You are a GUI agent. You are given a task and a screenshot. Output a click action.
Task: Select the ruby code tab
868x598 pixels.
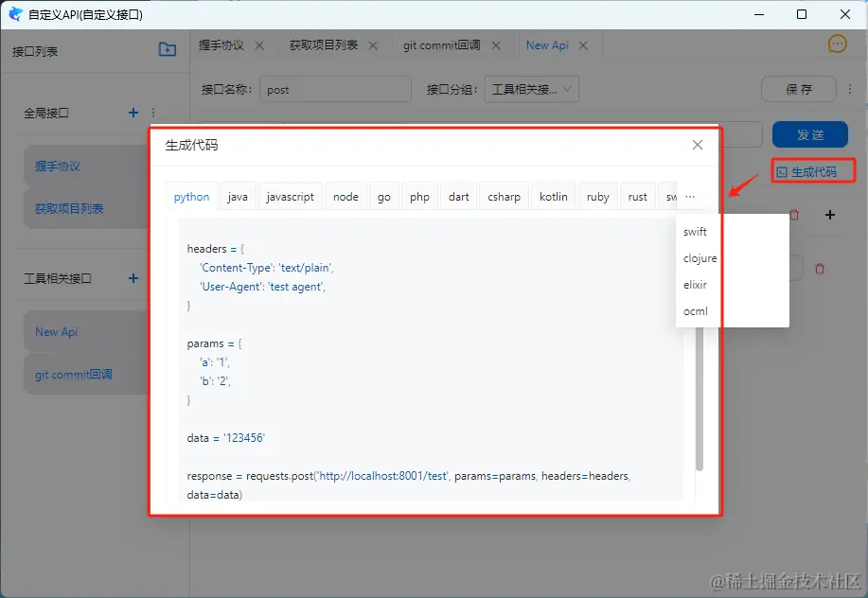pos(598,197)
